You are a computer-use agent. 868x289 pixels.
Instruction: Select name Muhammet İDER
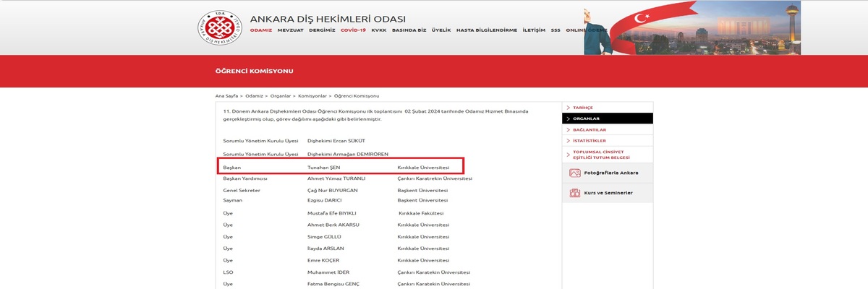click(x=328, y=273)
